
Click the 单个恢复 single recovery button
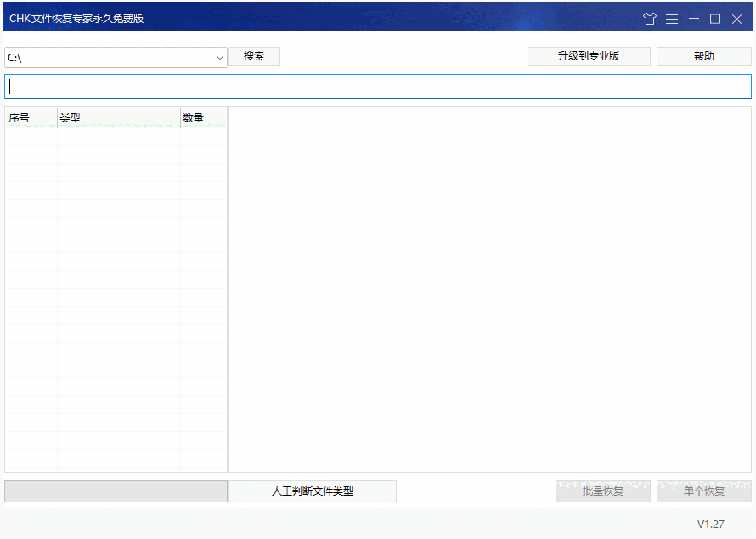pyautogui.click(x=704, y=491)
